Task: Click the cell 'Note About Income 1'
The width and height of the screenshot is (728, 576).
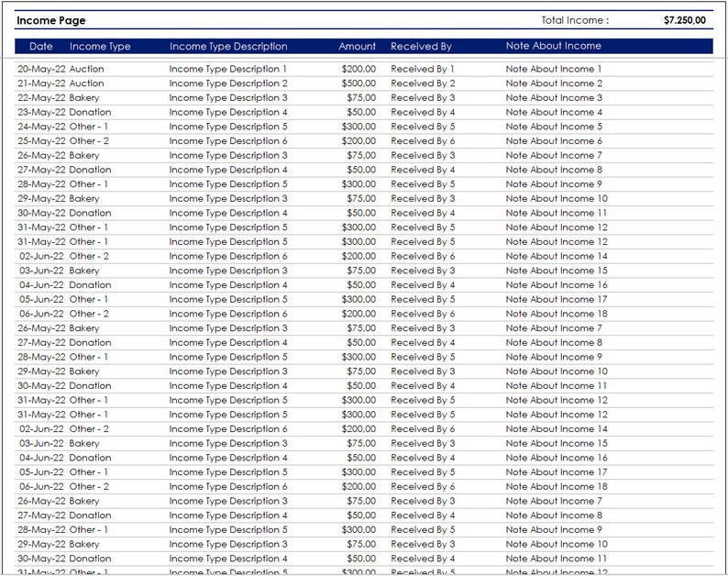Action: (554, 69)
